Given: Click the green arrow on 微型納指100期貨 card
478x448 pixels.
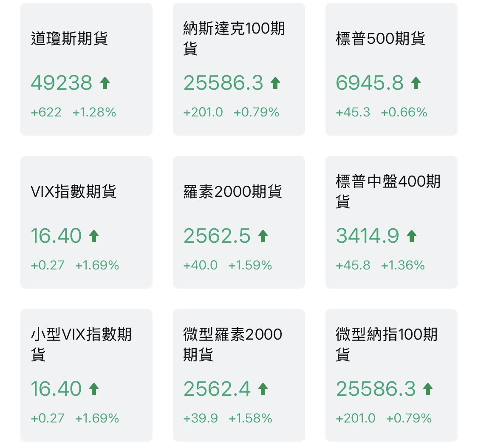Looking at the screenshot, I should pyautogui.click(x=427, y=388).
